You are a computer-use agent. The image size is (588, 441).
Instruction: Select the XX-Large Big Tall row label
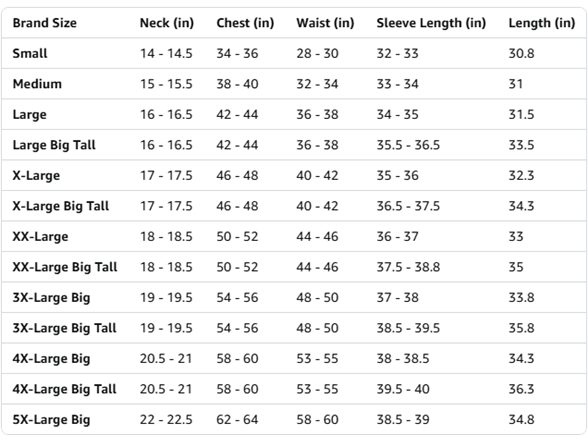(x=65, y=267)
